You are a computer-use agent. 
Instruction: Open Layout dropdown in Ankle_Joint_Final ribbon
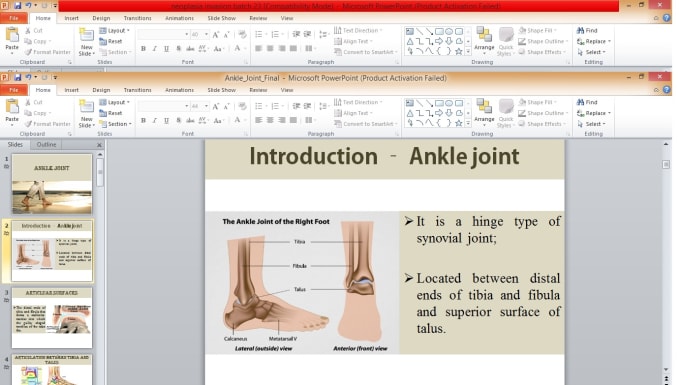(x=114, y=102)
